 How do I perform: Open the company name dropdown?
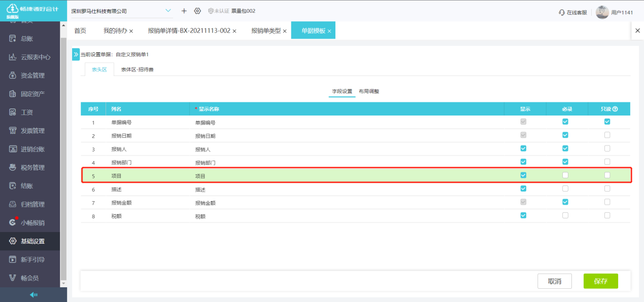coord(168,11)
